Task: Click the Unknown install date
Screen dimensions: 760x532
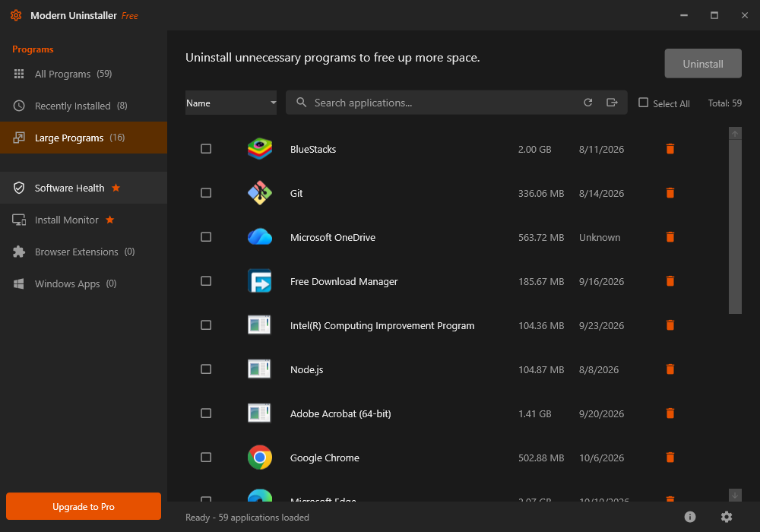Action: tap(599, 237)
